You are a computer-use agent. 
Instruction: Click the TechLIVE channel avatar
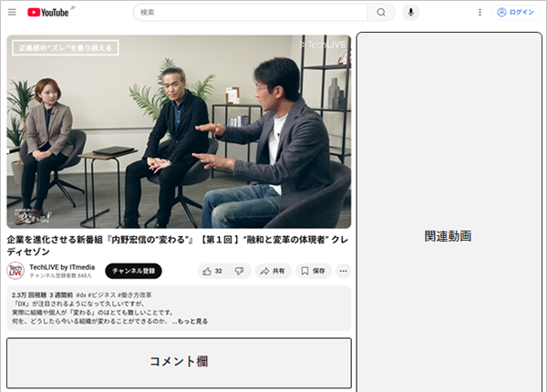point(15,271)
